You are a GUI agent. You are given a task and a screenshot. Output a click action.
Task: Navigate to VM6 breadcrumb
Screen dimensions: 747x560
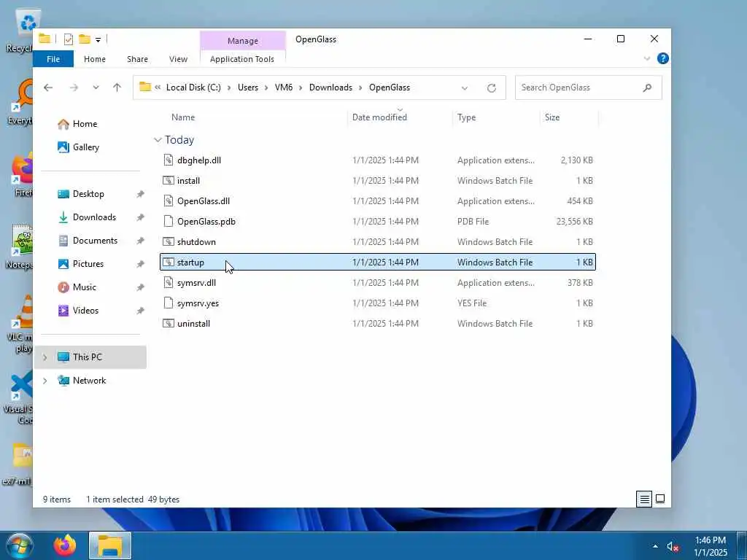click(x=284, y=87)
